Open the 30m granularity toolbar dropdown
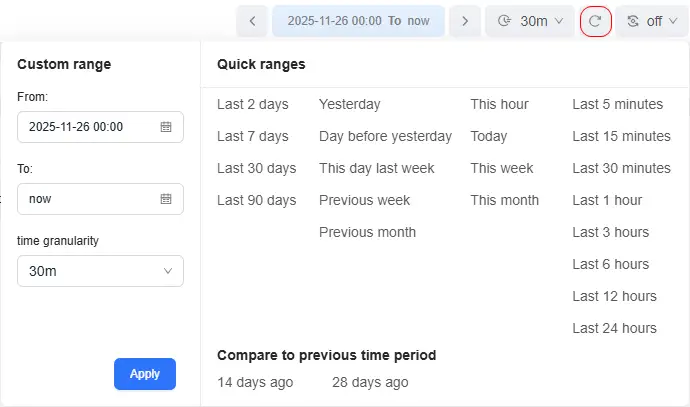 529,20
